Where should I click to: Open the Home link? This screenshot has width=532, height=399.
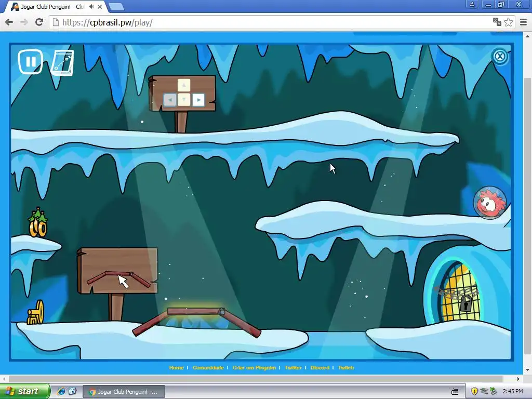[177, 367]
